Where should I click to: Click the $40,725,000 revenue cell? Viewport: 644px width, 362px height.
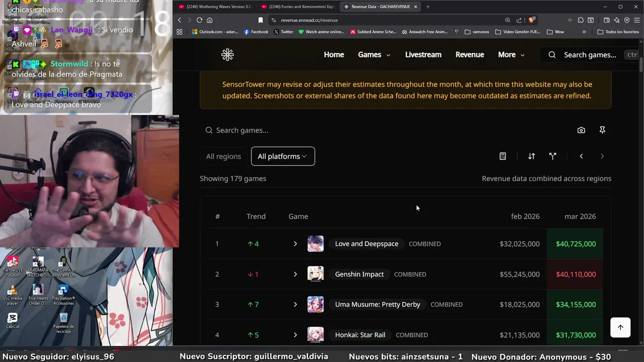coord(576,244)
